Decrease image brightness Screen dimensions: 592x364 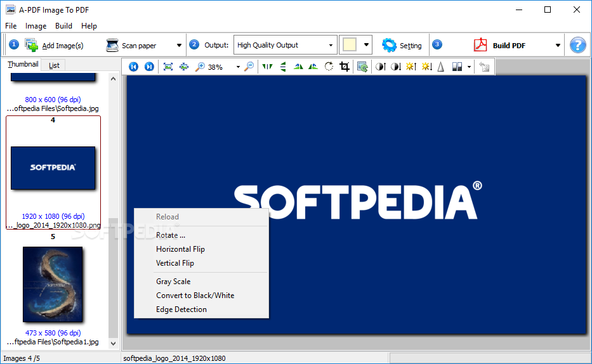coord(426,67)
